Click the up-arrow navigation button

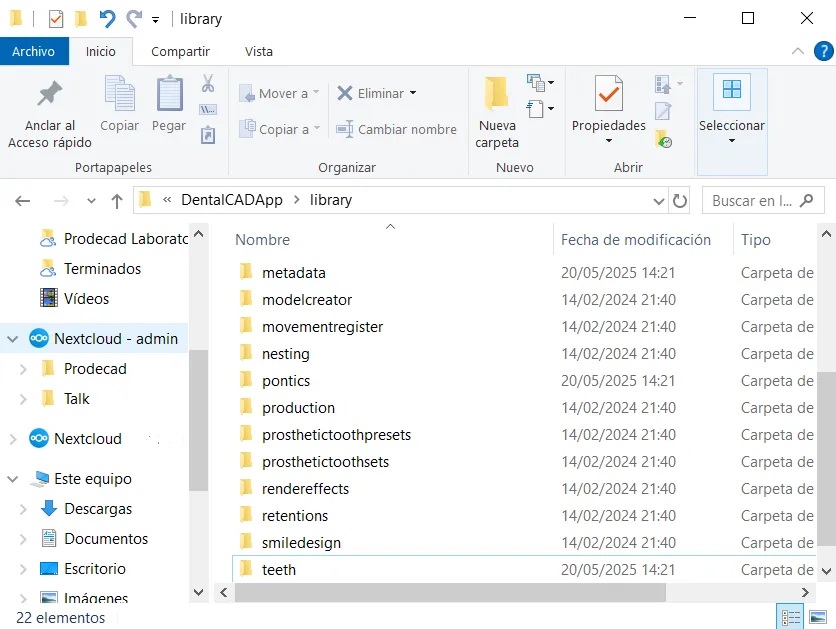(x=117, y=200)
